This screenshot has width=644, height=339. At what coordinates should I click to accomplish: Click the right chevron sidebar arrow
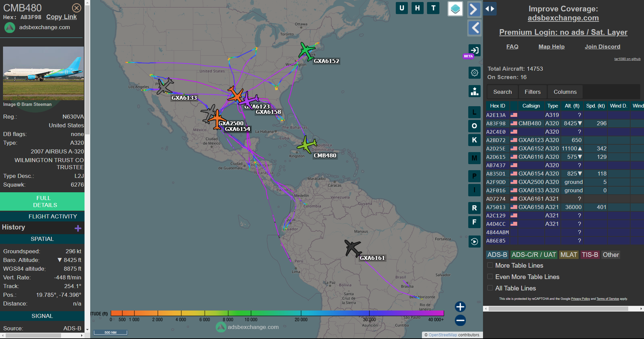(474, 9)
